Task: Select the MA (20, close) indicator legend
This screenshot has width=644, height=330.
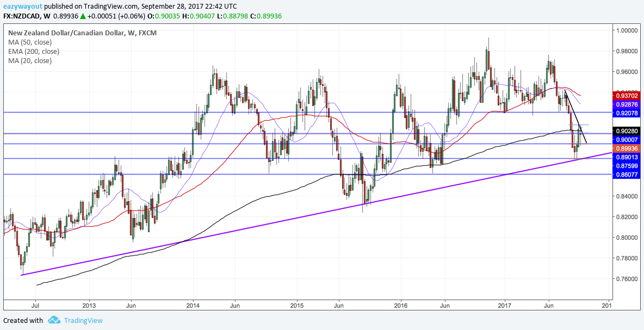Action: (29, 61)
